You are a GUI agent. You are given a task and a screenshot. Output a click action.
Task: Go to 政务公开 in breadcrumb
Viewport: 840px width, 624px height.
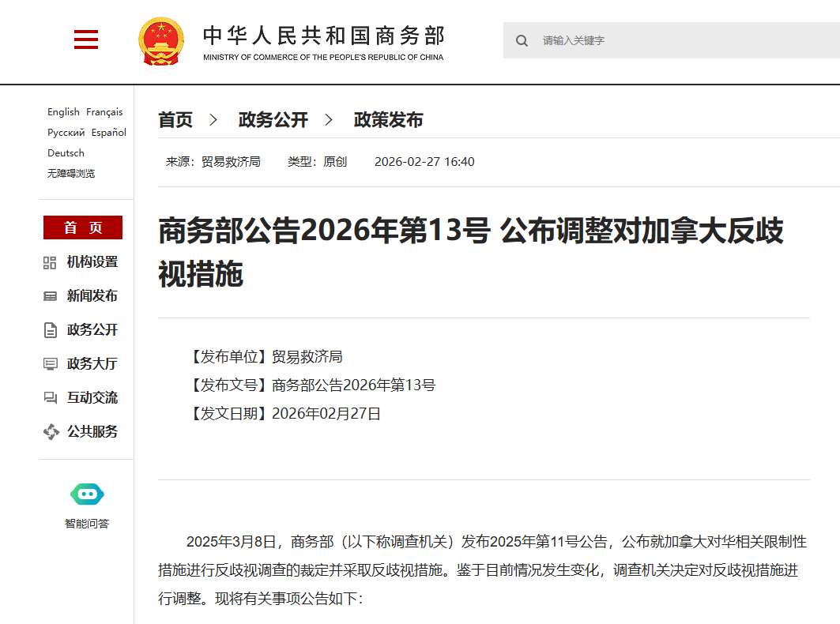(273, 120)
